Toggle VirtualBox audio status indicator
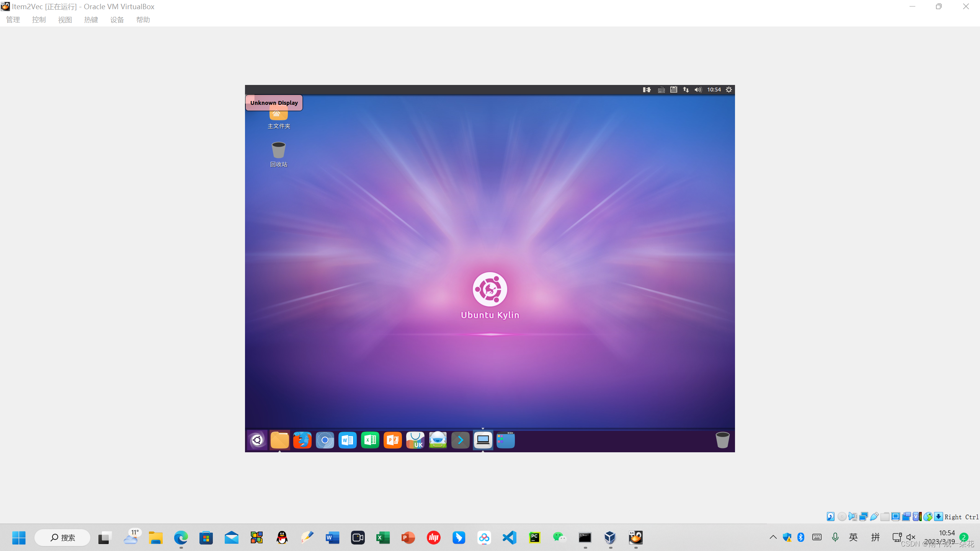The width and height of the screenshot is (980, 551). [x=853, y=517]
